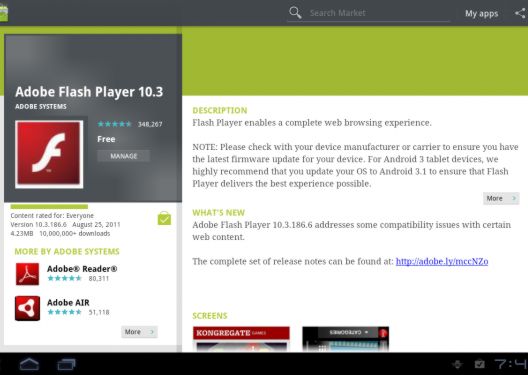This screenshot has height=375, width=528.
Task: Open the adobe.ly release notes link
Action: coord(442,262)
